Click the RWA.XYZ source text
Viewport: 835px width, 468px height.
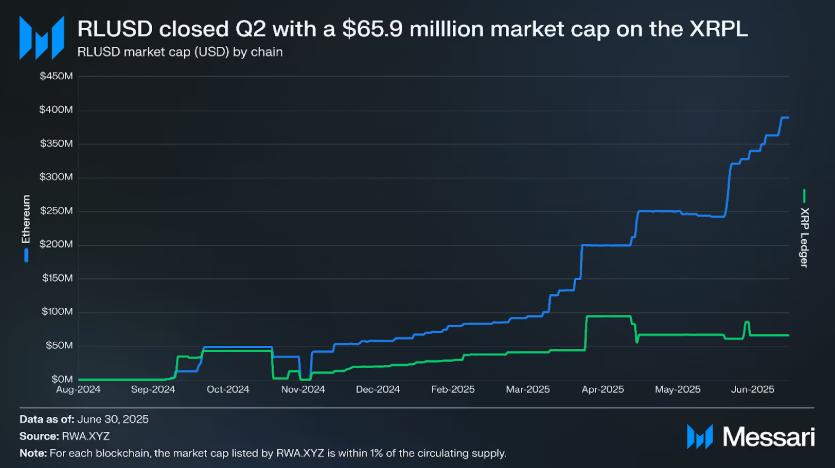pos(86,436)
